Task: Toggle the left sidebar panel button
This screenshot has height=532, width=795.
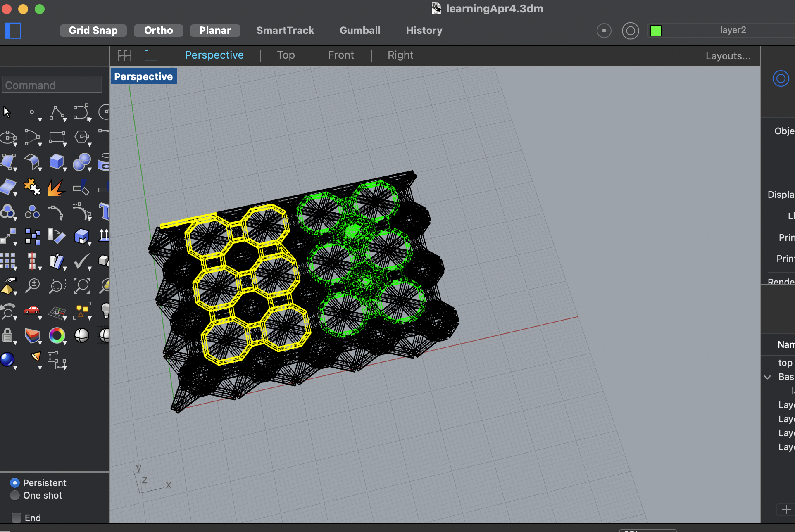Action: pyautogui.click(x=13, y=31)
